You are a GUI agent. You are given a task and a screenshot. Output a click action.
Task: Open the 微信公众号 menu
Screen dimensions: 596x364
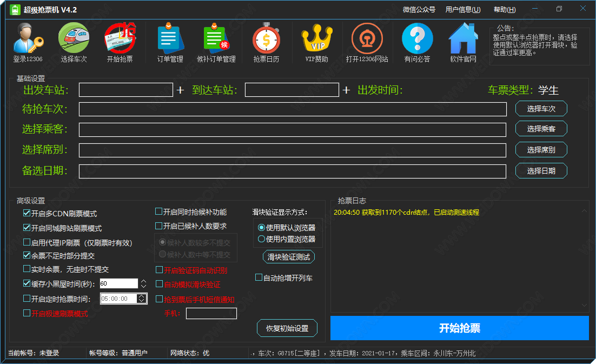pos(419,10)
